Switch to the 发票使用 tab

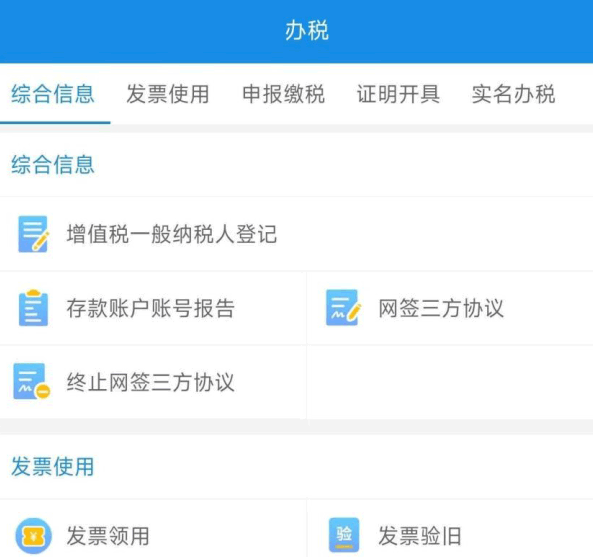click(168, 94)
